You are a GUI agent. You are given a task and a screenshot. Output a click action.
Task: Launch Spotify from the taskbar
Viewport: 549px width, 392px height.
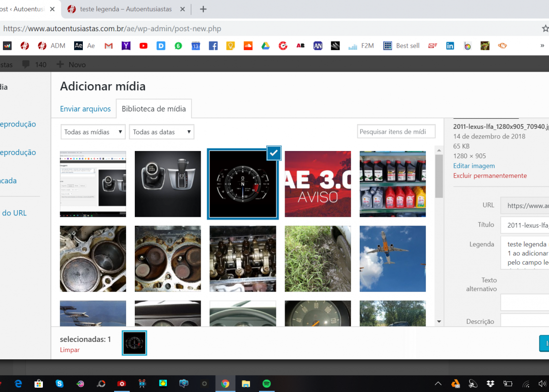[x=266, y=383]
